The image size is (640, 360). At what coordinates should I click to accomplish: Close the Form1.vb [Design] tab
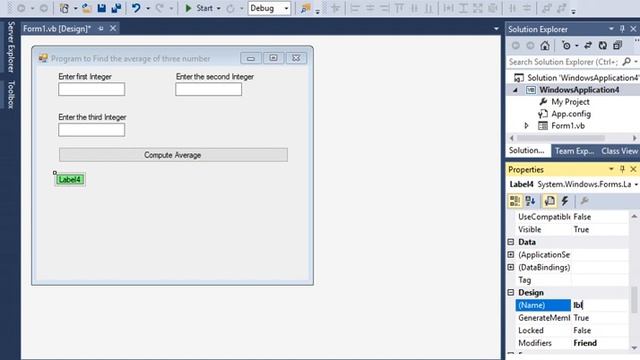pos(113,28)
